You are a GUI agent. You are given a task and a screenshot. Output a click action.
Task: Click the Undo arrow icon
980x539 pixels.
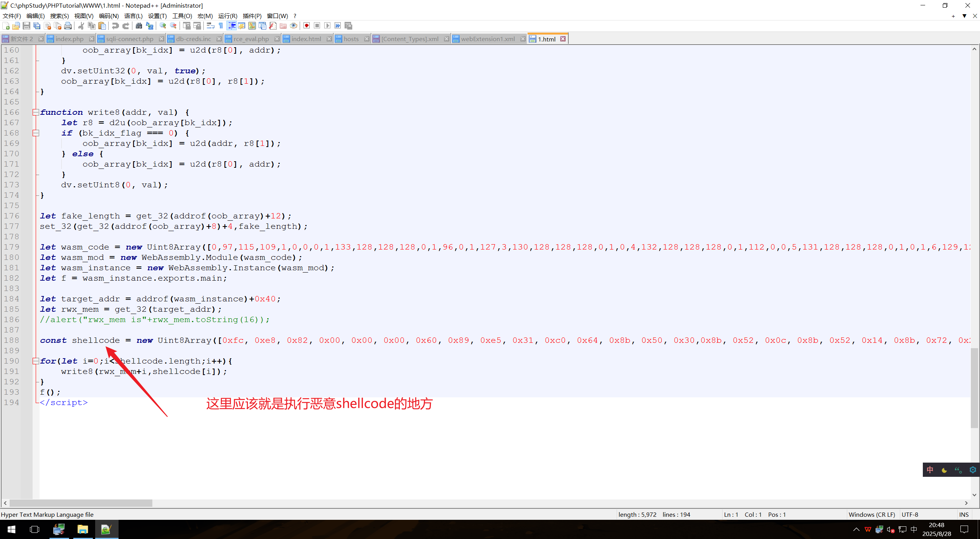pyautogui.click(x=115, y=26)
